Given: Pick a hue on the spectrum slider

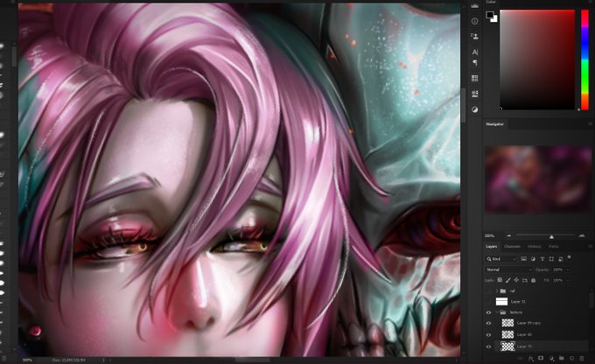Looking at the screenshot, I should click(x=584, y=60).
